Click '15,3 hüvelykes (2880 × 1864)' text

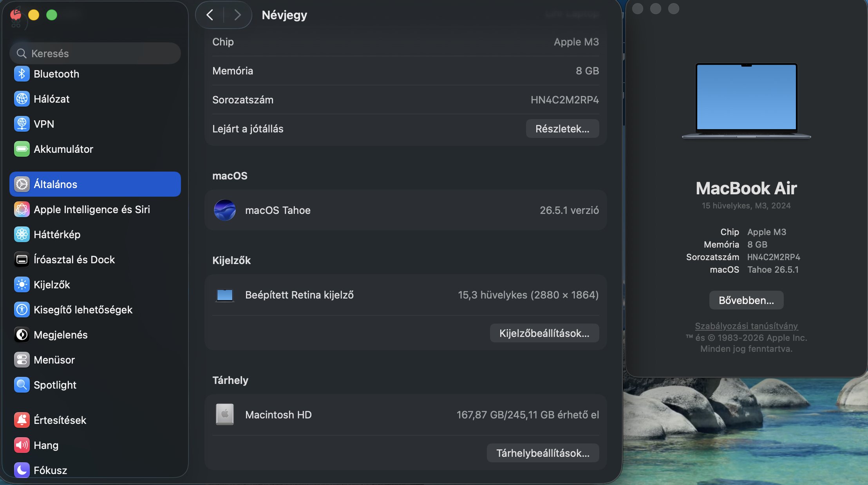point(528,295)
